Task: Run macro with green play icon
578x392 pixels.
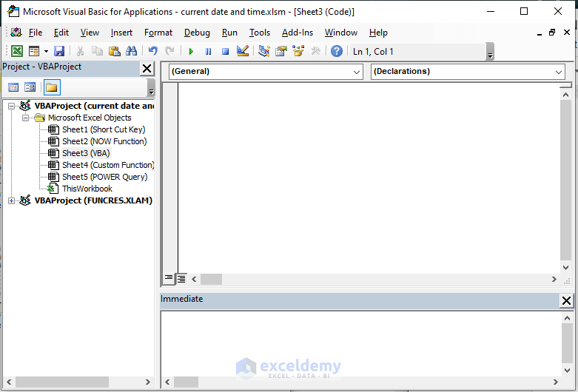Action: pyautogui.click(x=191, y=51)
